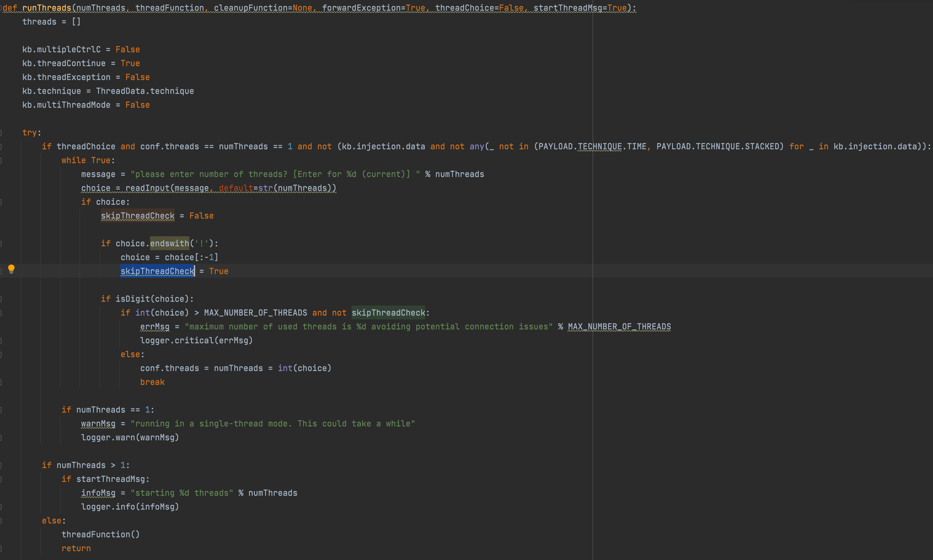Click the yellow lightbulb intention icon
933x560 pixels.
click(11, 269)
